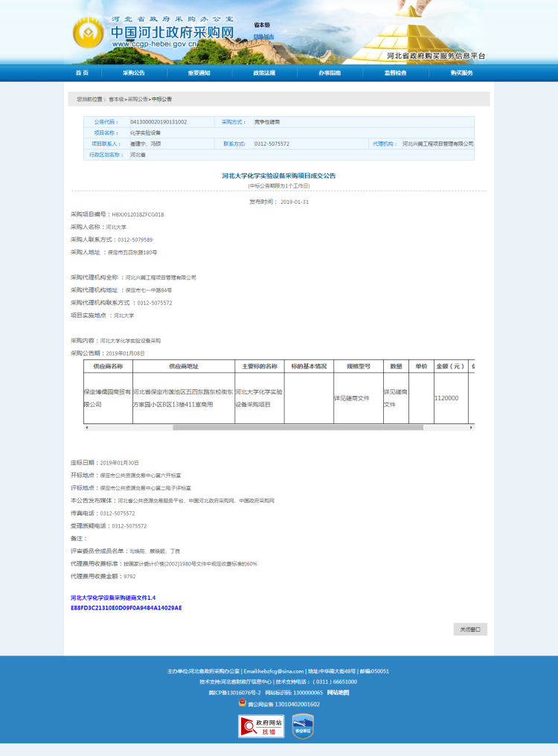Select the procurement method value 竞争性磋商

[x=267, y=122]
